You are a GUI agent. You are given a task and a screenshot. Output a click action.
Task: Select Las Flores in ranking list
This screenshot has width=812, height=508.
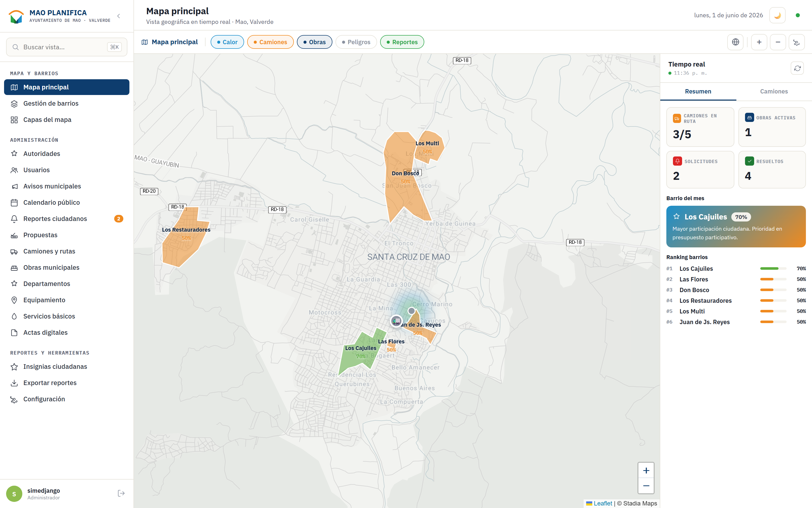[736, 280]
